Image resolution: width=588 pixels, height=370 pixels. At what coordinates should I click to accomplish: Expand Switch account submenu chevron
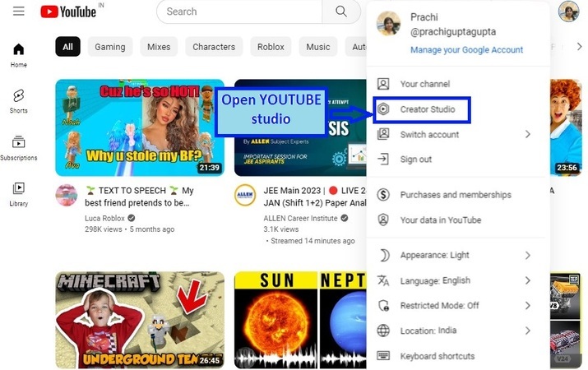528,134
